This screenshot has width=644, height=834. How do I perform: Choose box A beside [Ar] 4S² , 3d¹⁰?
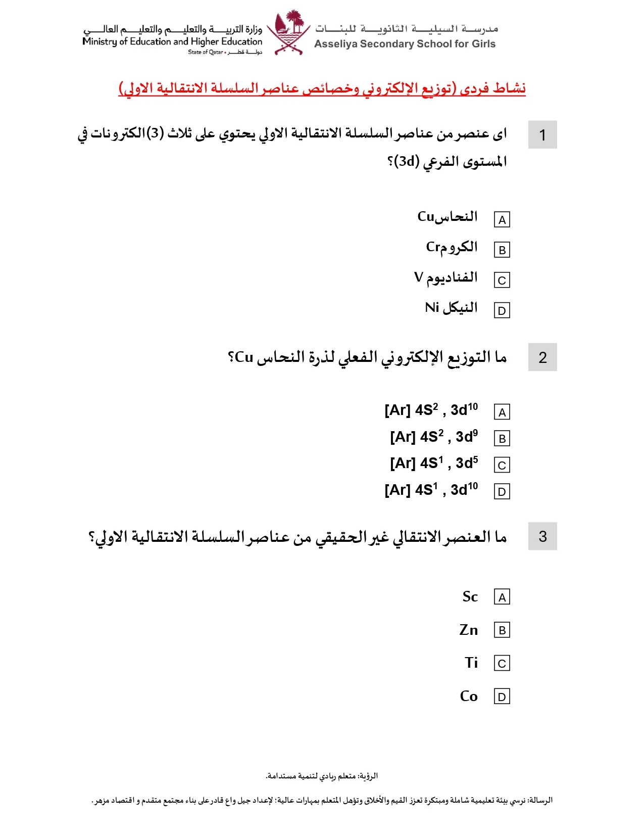pyautogui.click(x=502, y=412)
